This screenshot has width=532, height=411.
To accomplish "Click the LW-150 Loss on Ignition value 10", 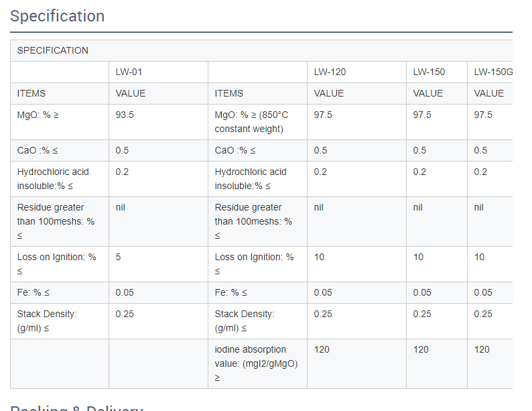I will pos(418,257).
